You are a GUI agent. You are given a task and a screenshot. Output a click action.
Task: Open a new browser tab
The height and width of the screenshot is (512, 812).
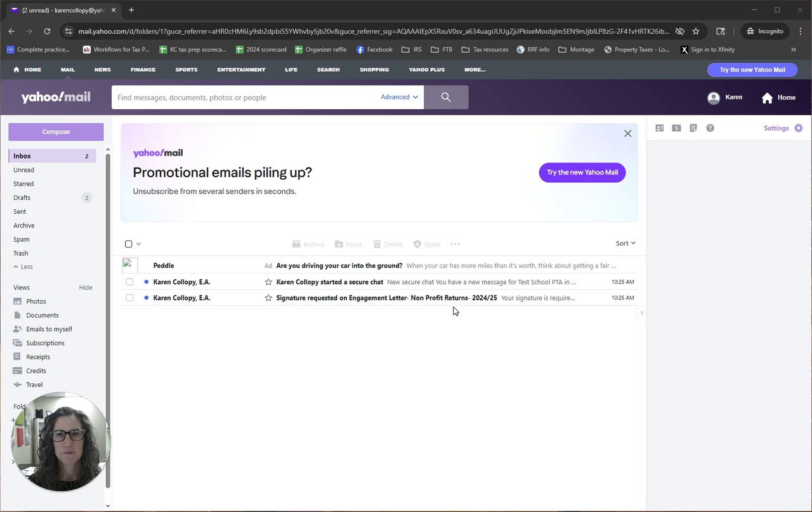coord(131,10)
